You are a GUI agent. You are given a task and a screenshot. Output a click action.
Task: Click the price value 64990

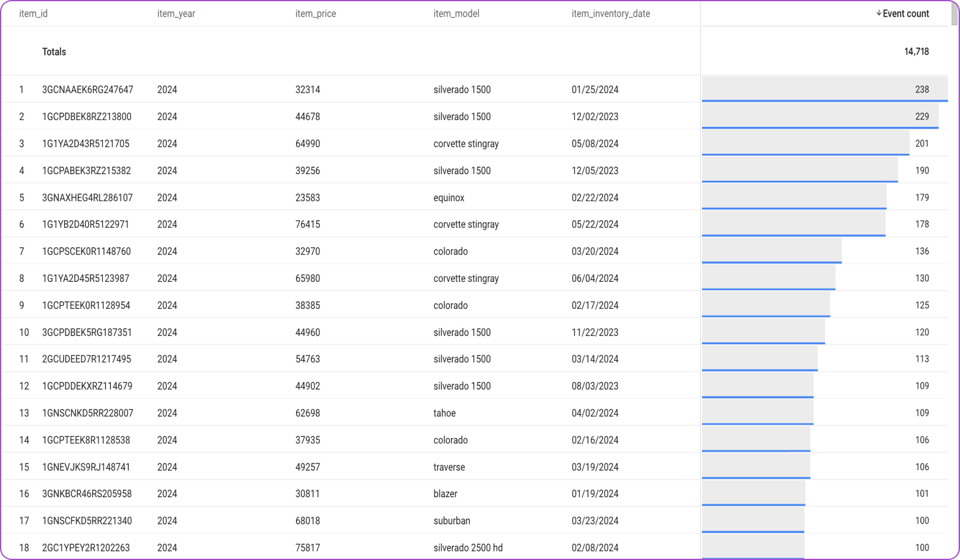(x=308, y=144)
